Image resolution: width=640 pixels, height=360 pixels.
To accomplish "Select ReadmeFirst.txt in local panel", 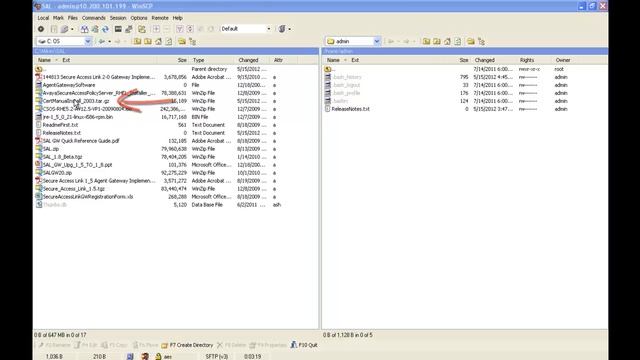I will point(60,125).
